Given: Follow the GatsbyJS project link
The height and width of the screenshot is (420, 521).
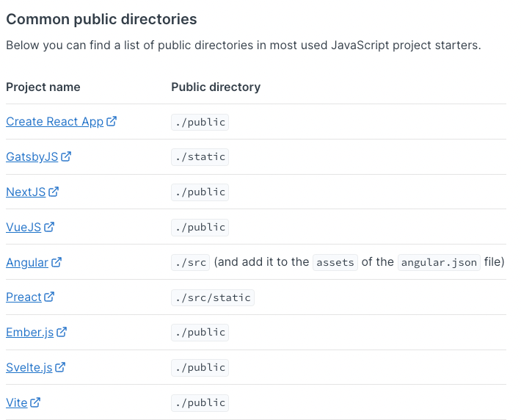Looking at the screenshot, I should click(32, 156).
